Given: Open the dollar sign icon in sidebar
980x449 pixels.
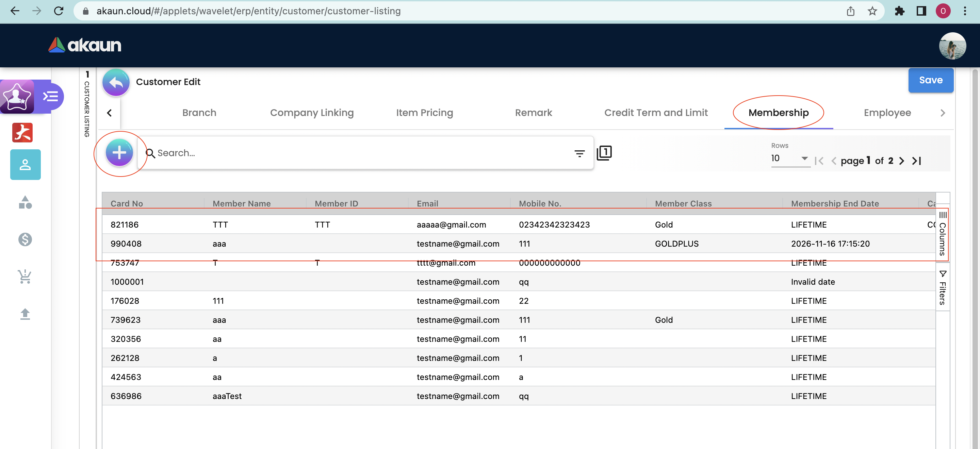Looking at the screenshot, I should (x=25, y=239).
